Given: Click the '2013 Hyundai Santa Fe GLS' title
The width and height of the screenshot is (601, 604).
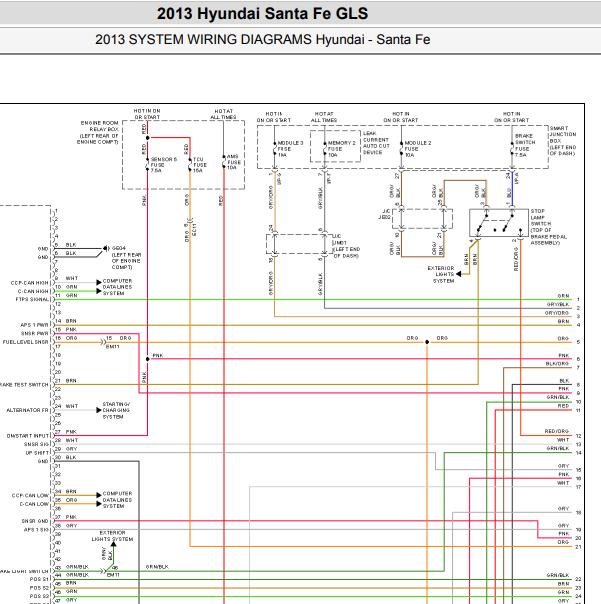Looking at the screenshot, I should (262, 13).
